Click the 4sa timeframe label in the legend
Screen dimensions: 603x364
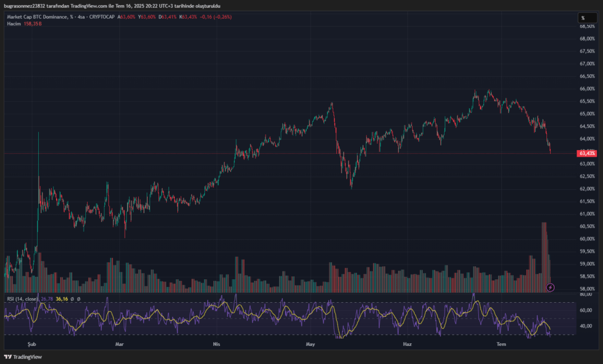pos(81,17)
